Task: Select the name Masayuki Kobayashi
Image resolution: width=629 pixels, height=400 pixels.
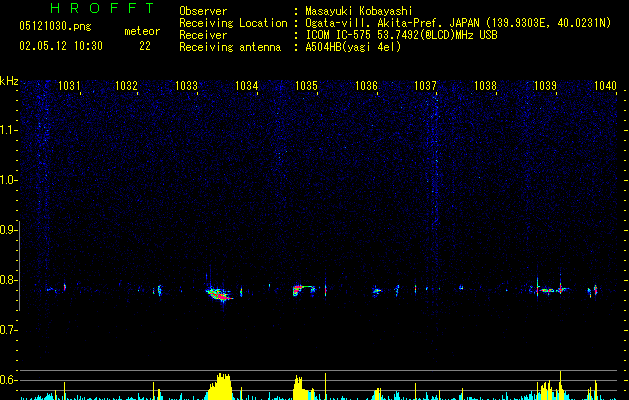Action: 359,11
